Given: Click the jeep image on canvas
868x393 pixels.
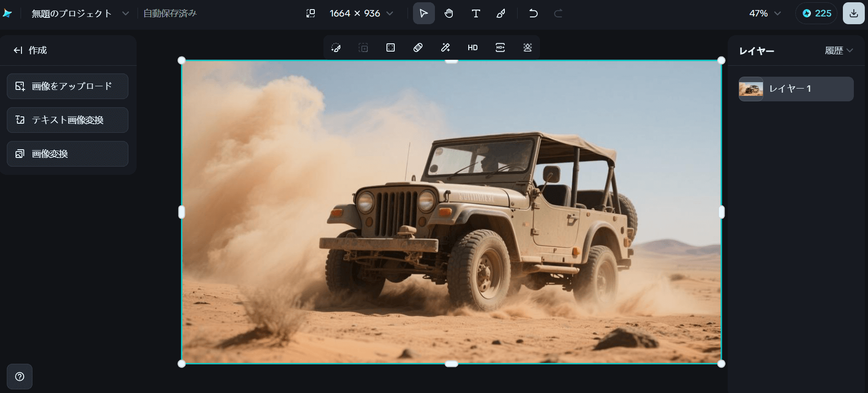Looking at the screenshot, I should pyautogui.click(x=451, y=212).
